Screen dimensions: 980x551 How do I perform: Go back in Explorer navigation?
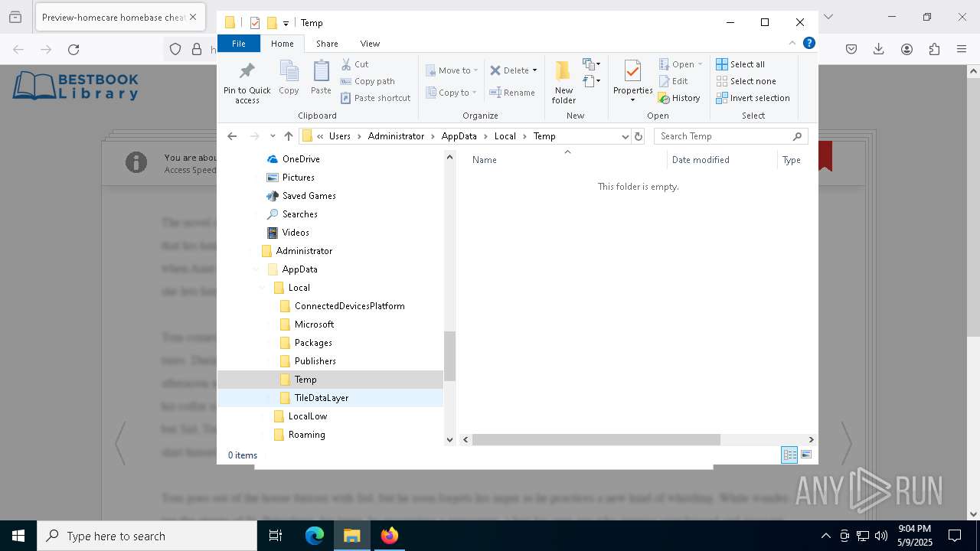point(232,136)
